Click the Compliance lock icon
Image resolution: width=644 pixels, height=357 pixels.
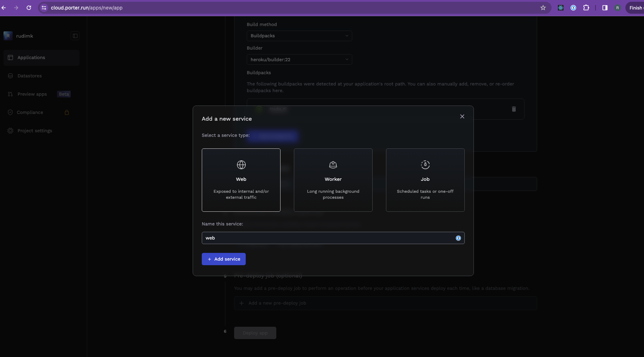tap(66, 112)
